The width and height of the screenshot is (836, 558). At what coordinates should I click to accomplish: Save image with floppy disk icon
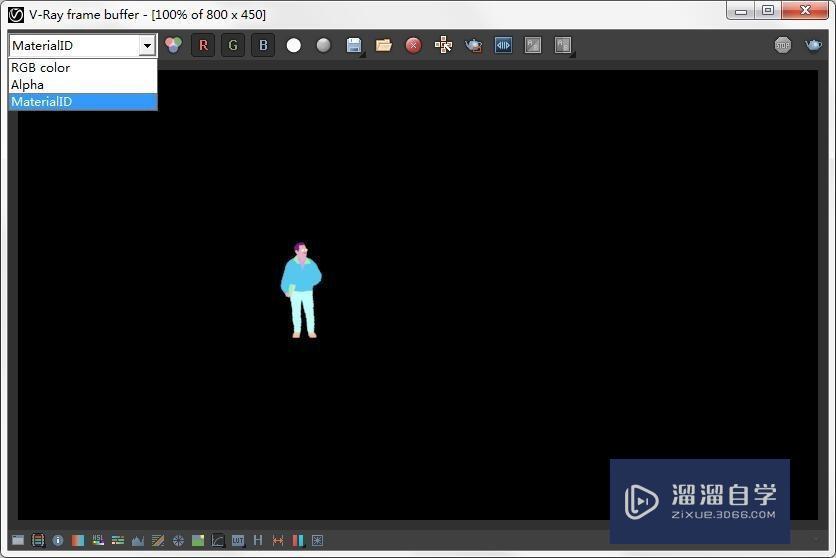[x=354, y=45]
